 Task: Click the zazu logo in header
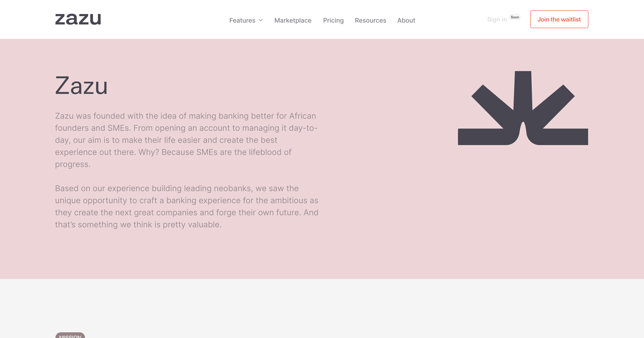point(78,19)
